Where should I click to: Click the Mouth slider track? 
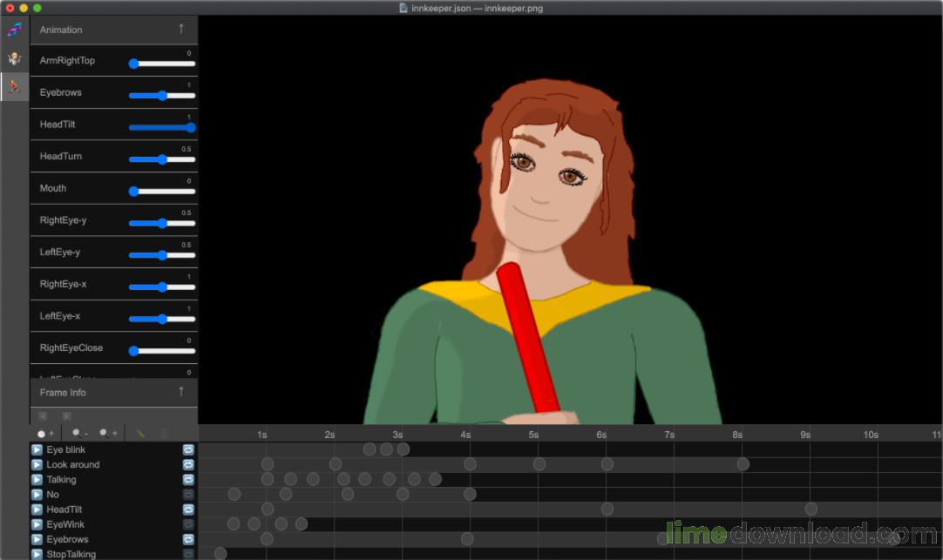166,192
